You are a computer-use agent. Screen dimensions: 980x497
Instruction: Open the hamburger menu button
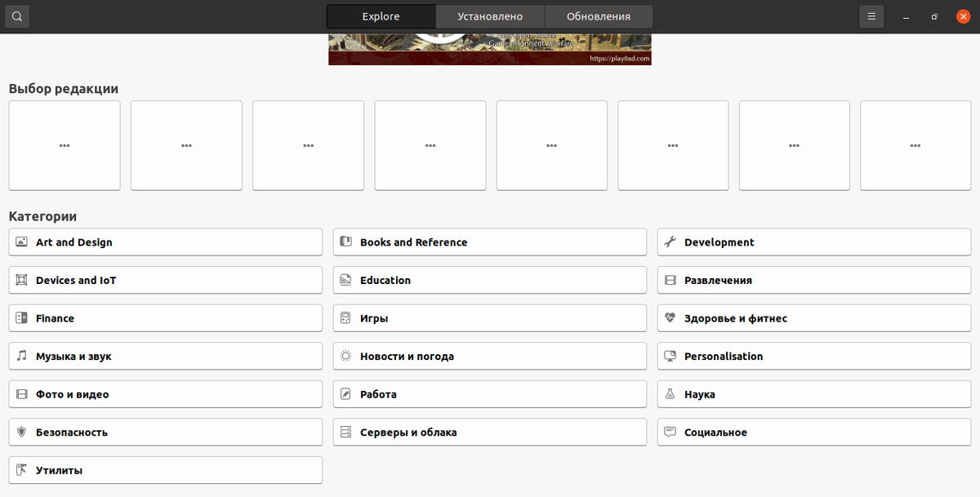(871, 16)
